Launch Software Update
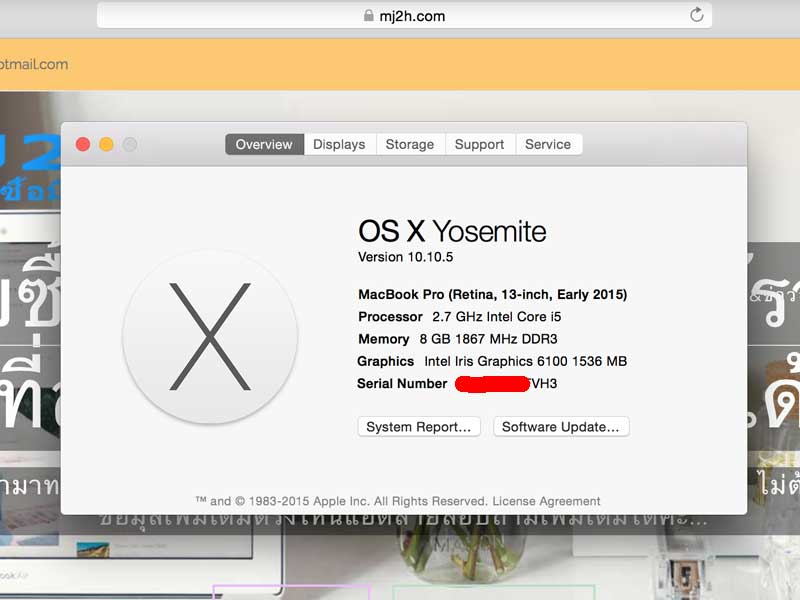Screen dimensions: 800x600 (x=561, y=427)
